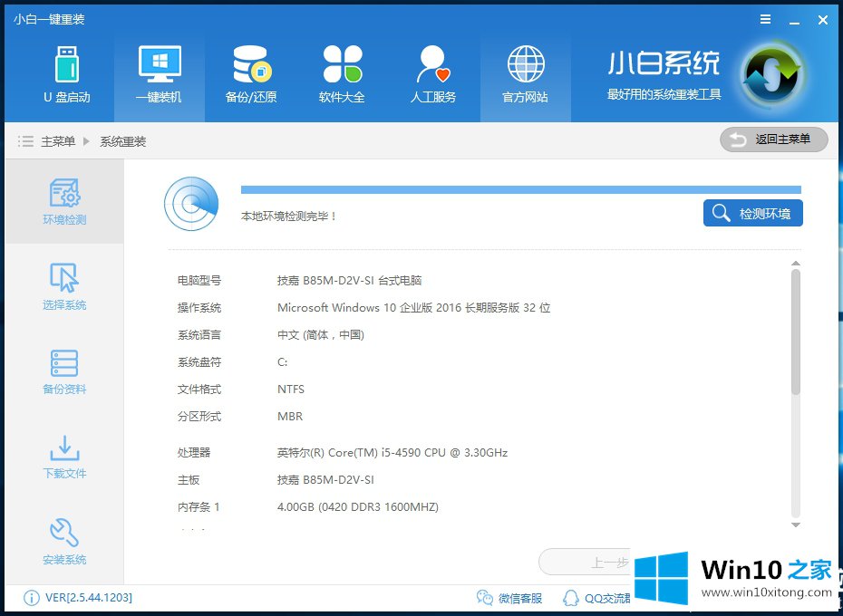Click the info list scrollbar thumb
Screen dimensions: 843x616
point(796,332)
